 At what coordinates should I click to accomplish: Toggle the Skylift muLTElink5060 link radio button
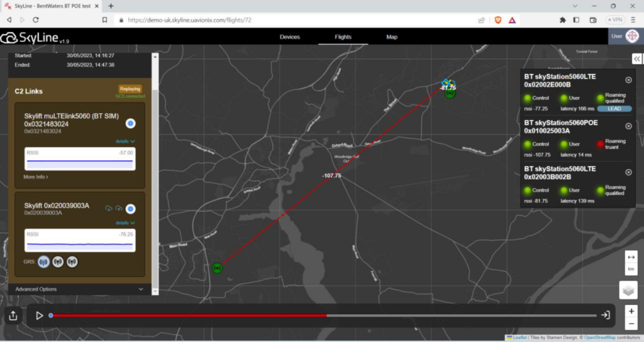pos(130,124)
